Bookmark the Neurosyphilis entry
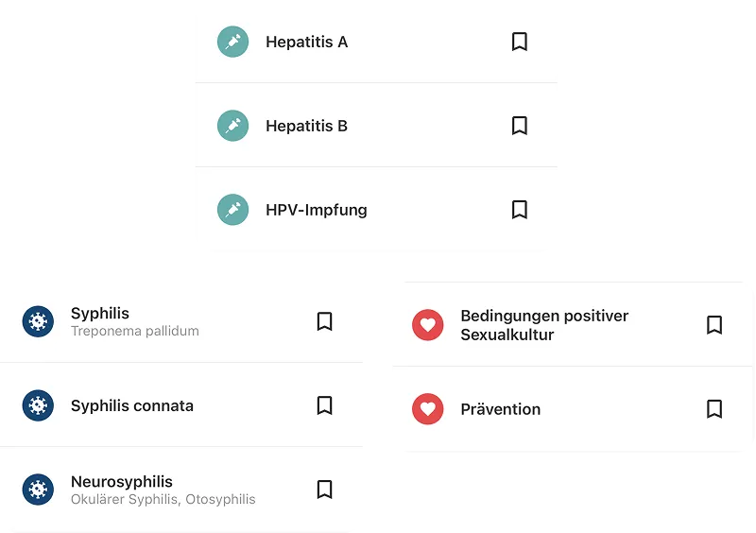This screenshot has width=756, height=533. [324, 490]
